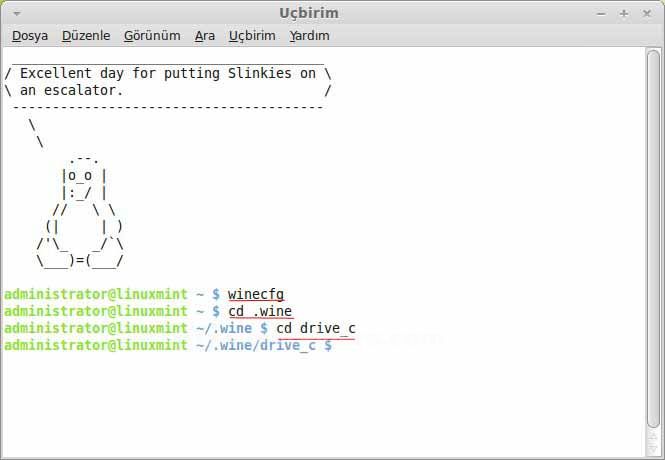The height and width of the screenshot is (460, 665).
Task: Click the window resize grip at bottom-right corner
Action: (656, 452)
